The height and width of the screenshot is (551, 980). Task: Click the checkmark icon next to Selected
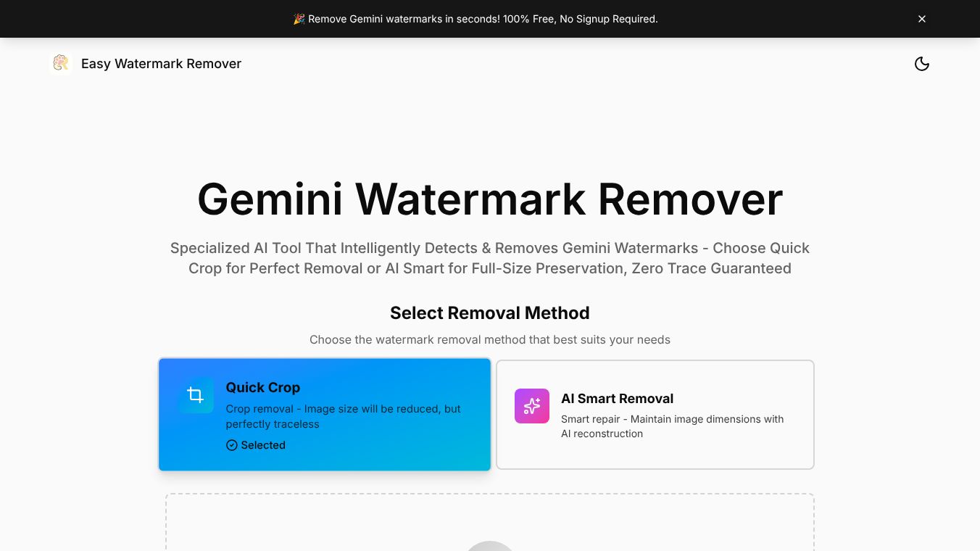coord(231,445)
